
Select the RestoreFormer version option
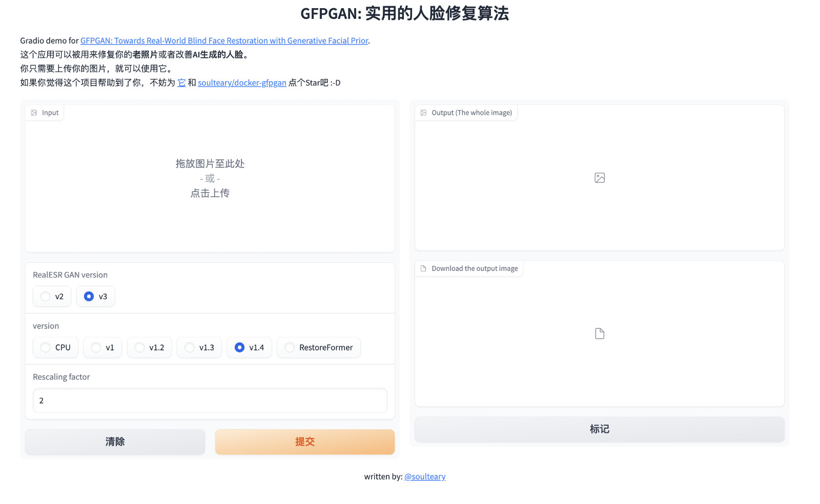319,347
